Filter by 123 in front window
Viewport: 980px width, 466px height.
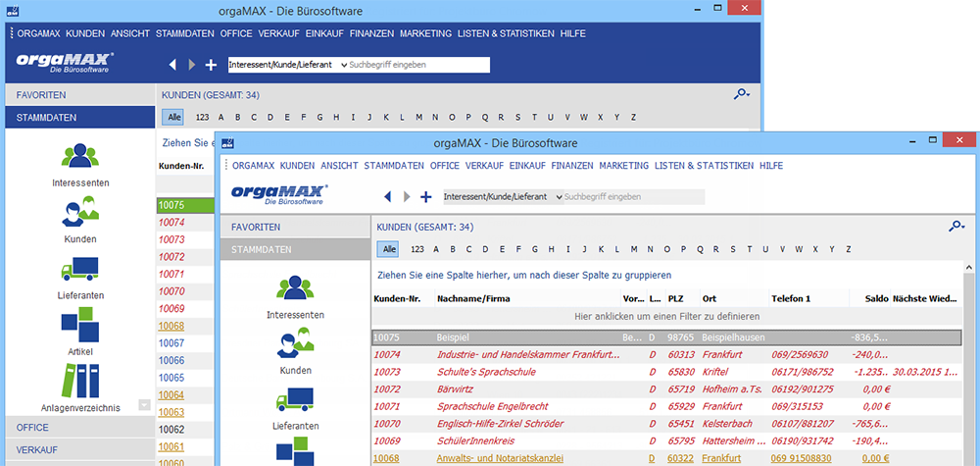click(416, 249)
